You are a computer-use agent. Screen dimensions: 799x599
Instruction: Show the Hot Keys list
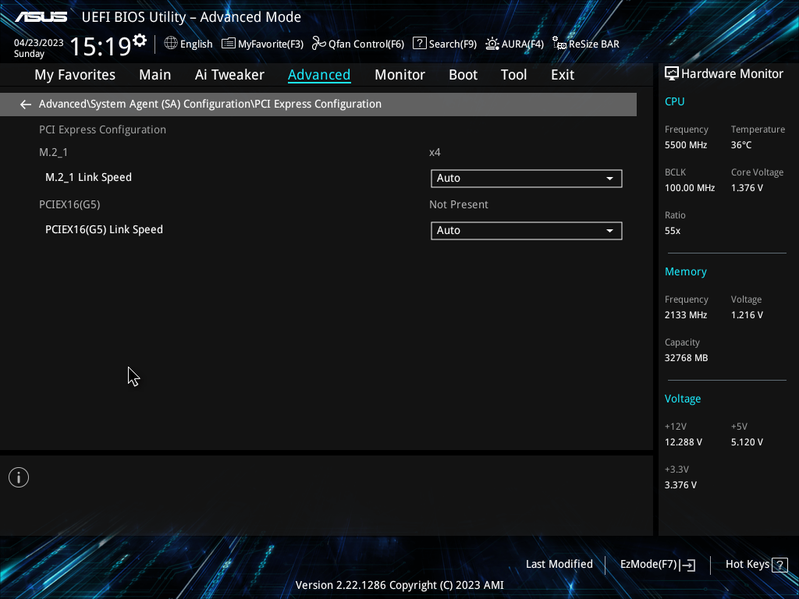click(x=756, y=565)
